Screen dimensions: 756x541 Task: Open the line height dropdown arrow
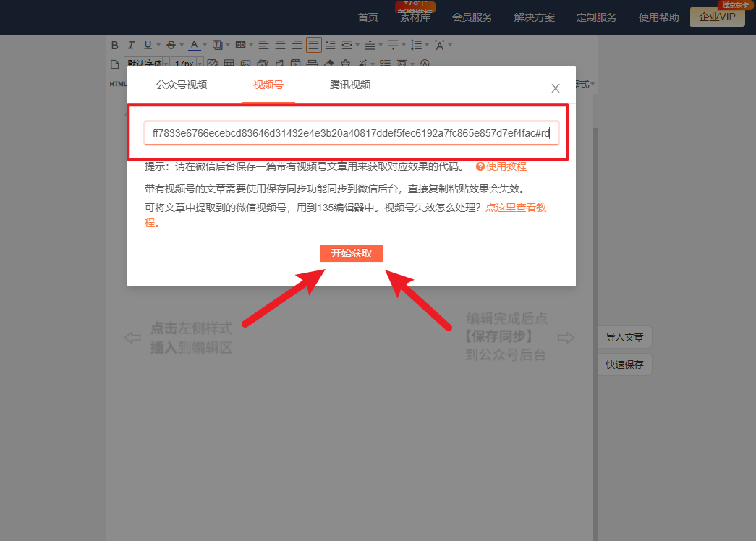(427, 45)
